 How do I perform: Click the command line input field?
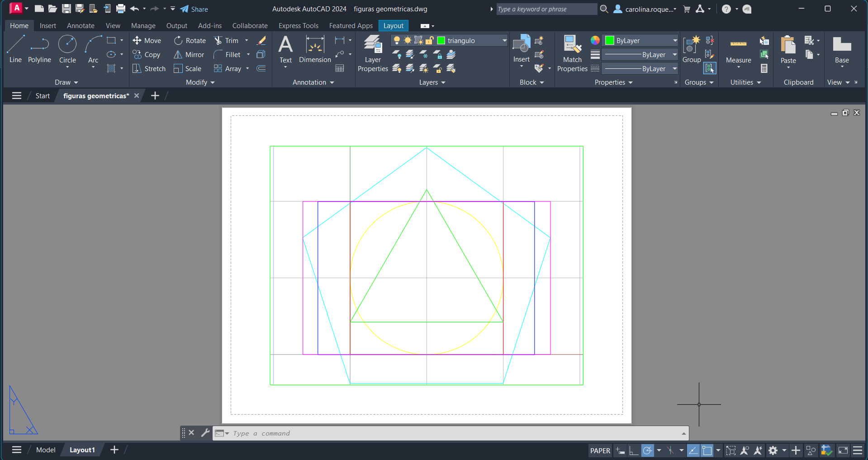coord(452,433)
